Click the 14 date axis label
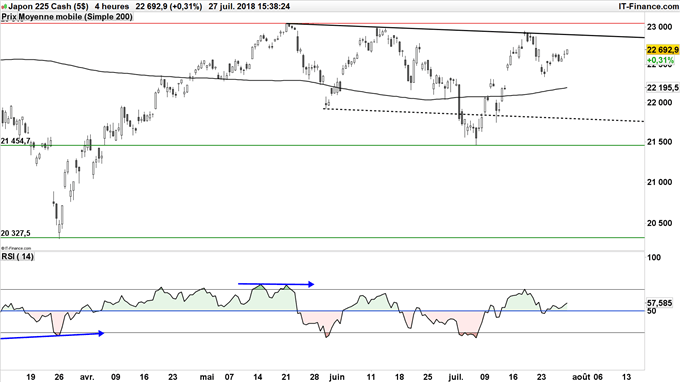Viewport: 680px width, 382px height. (258, 377)
